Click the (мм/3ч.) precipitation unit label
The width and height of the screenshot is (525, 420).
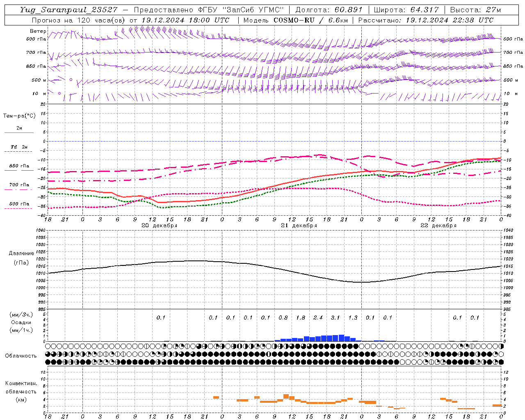click(x=21, y=315)
